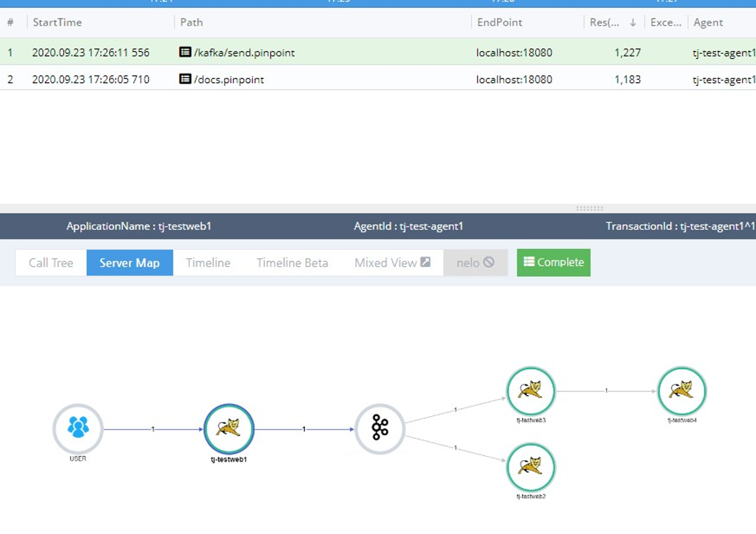Viewport: 756px width, 534px height.
Task: Open the Timeline tab
Action: click(x=208, y=263)
